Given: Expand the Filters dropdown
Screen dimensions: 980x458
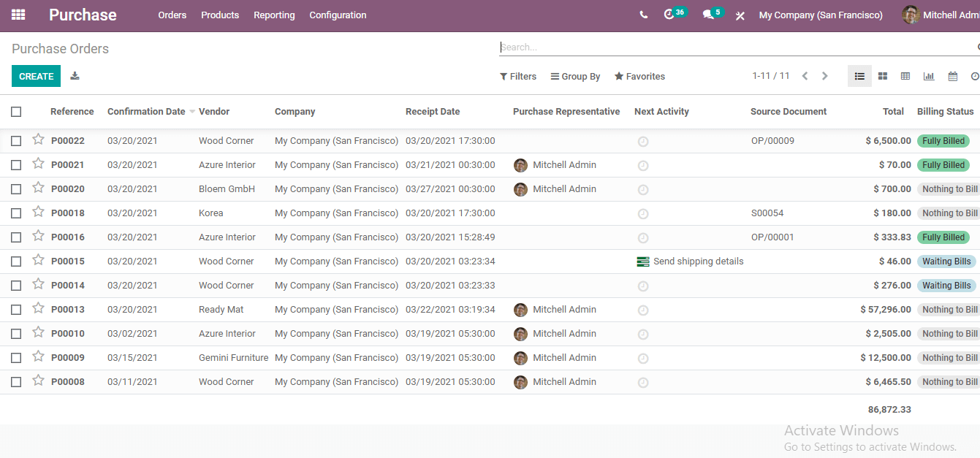Looking at the screenshot, I should [518, 76].
